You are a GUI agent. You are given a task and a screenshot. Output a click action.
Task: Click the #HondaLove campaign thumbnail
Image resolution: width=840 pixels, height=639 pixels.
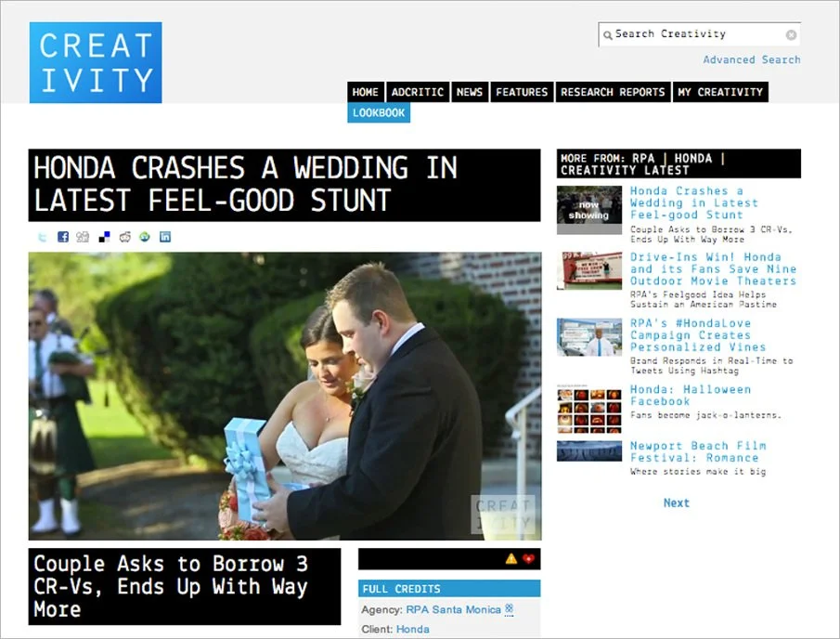[x=589, y=337]
